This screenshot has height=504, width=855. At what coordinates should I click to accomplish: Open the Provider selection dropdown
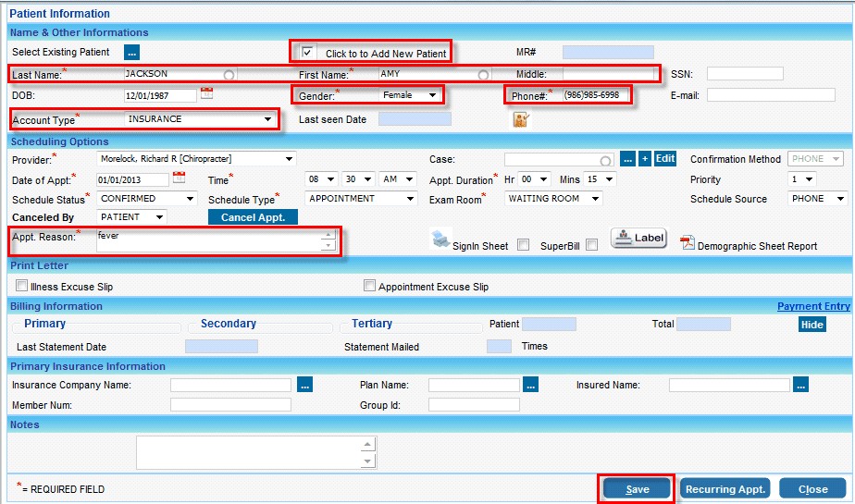tap(289, 159)
